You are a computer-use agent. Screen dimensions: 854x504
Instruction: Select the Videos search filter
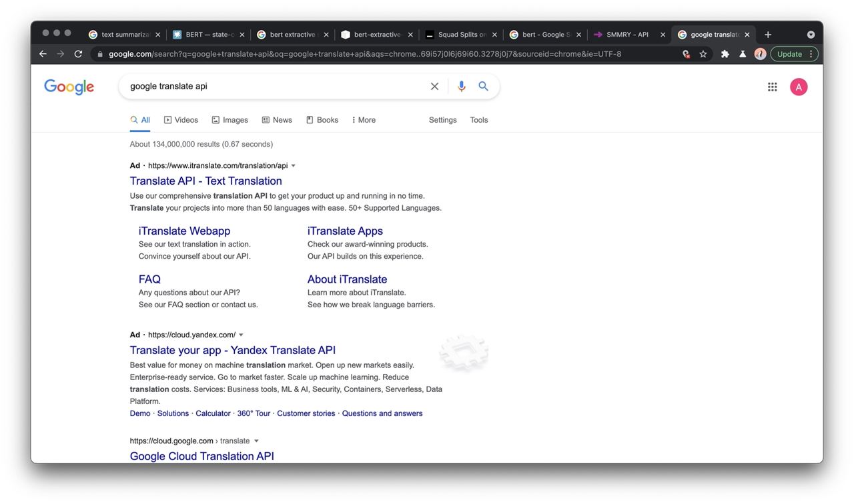tap(181, 120)
